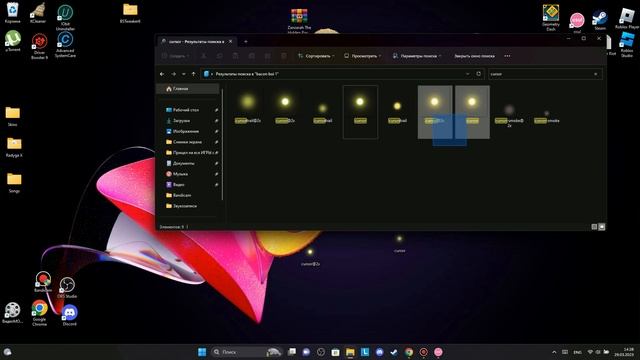Open CCleaner desktop shortcut
The image size is (640, 360).
38,12
